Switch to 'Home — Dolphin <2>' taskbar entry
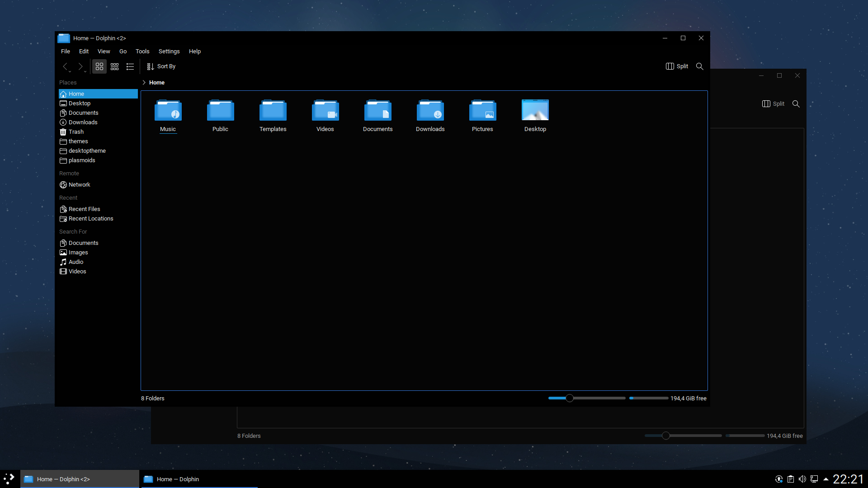The image size is (868, 488). click(80, 479)
